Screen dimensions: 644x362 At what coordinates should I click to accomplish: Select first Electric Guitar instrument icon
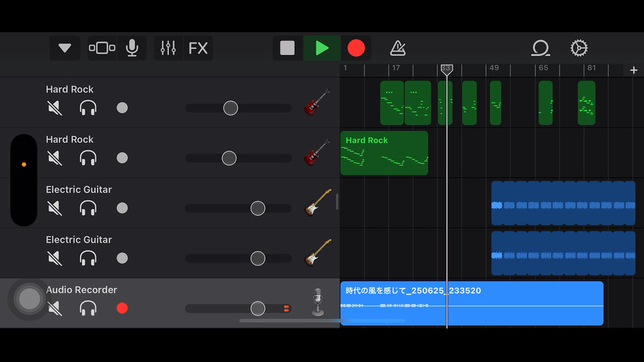317,202
